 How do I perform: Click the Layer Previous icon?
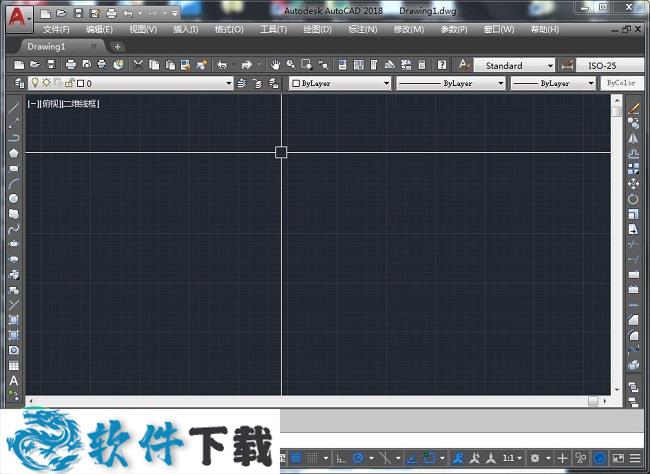click(257, 83)
